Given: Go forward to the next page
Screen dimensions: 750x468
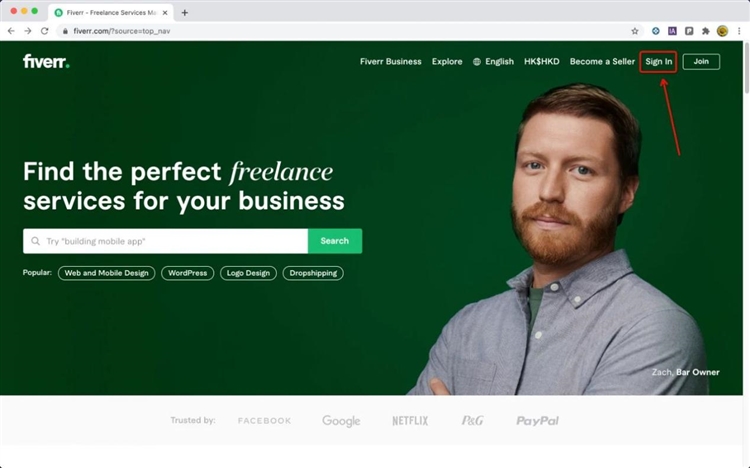Looking at the screenshot, I should click(x=28, y=31).
